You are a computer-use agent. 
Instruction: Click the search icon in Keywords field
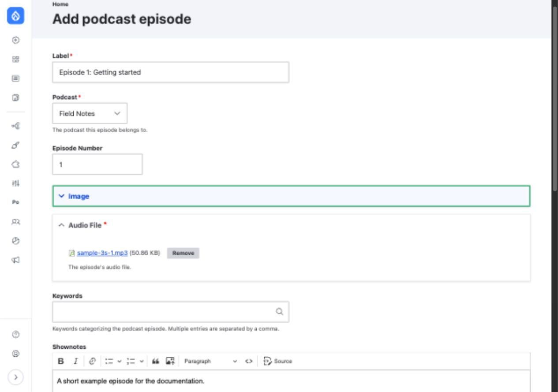[279, 312]
